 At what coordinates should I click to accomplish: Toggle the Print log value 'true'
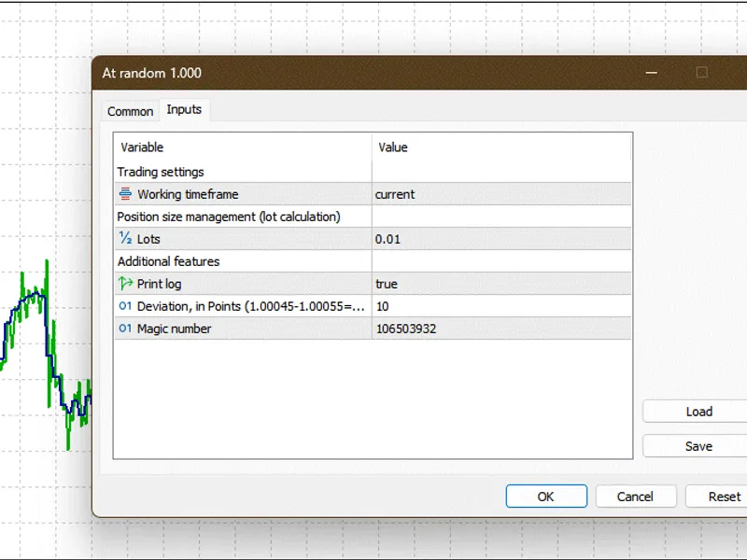(501, 284)
